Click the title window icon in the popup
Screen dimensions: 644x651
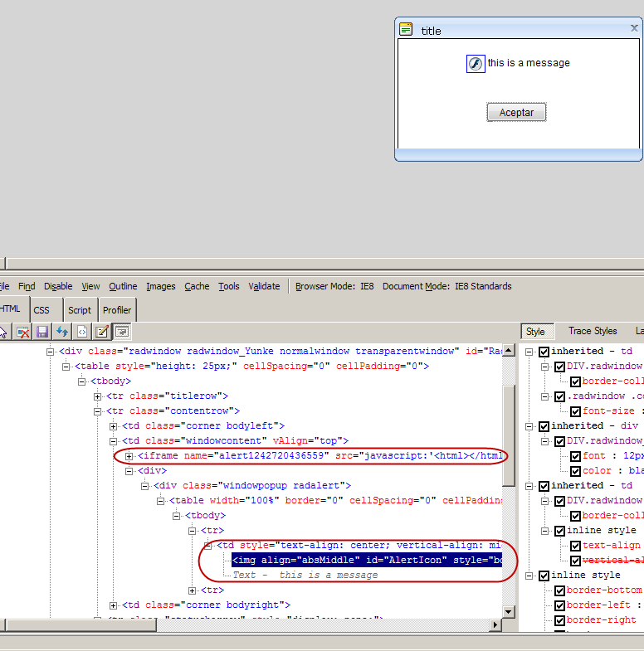click(406, 30)
